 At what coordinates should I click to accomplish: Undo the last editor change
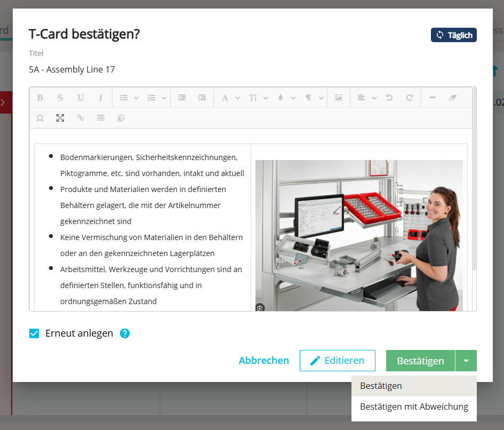tap(389, 98)
